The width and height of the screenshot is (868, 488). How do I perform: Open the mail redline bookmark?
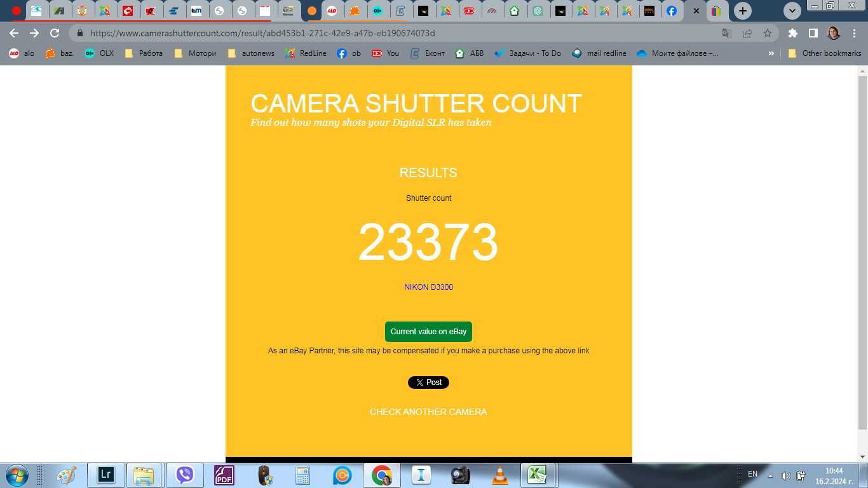pyautogui.click(x=599, y=53)
